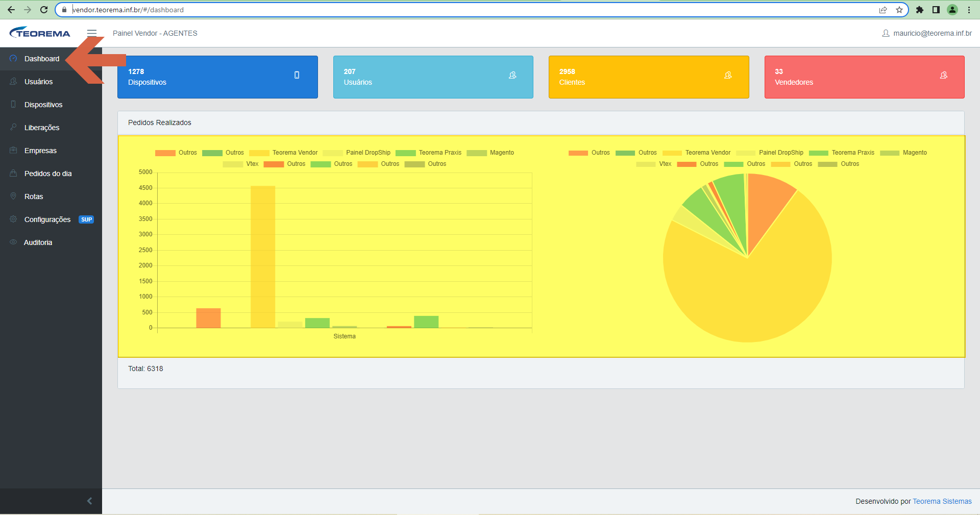Go back with browser back arrow
The image size is (980, 515).
pyautogui.click(x=11, y=10)
